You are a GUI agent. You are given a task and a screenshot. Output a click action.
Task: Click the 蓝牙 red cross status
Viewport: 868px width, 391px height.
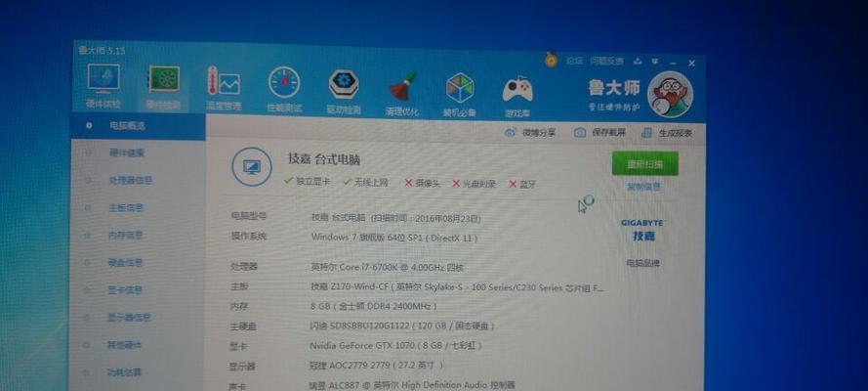[x=522, y=185]
